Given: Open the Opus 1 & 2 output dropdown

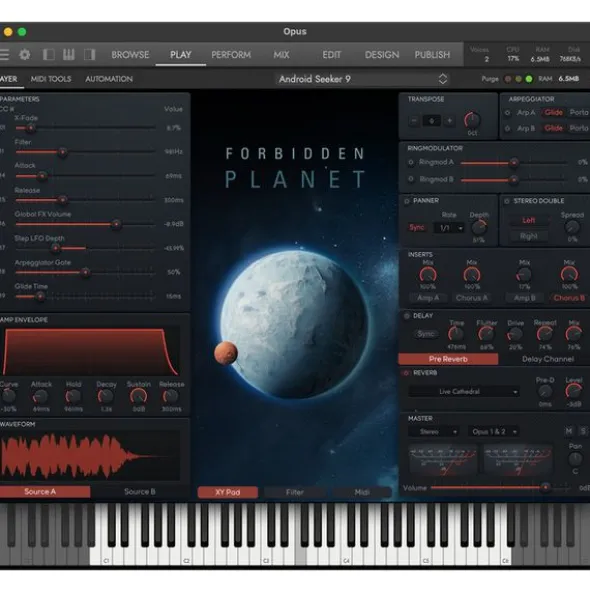Looking at the screenshot, I should (x=493, y=432).
